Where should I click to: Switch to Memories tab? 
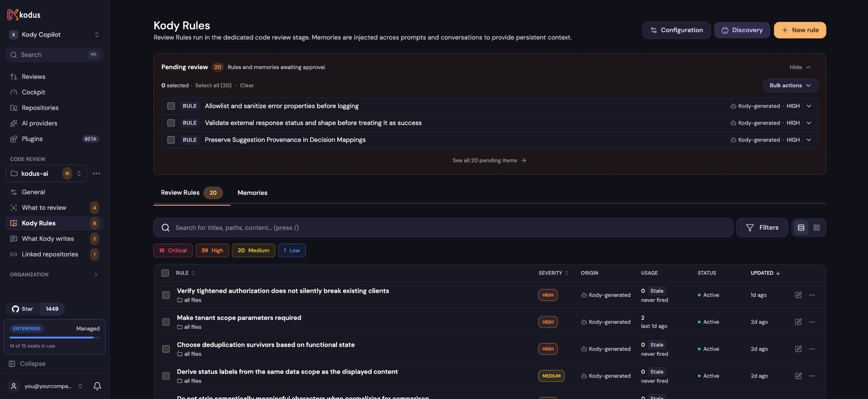(x=252, y=193)
